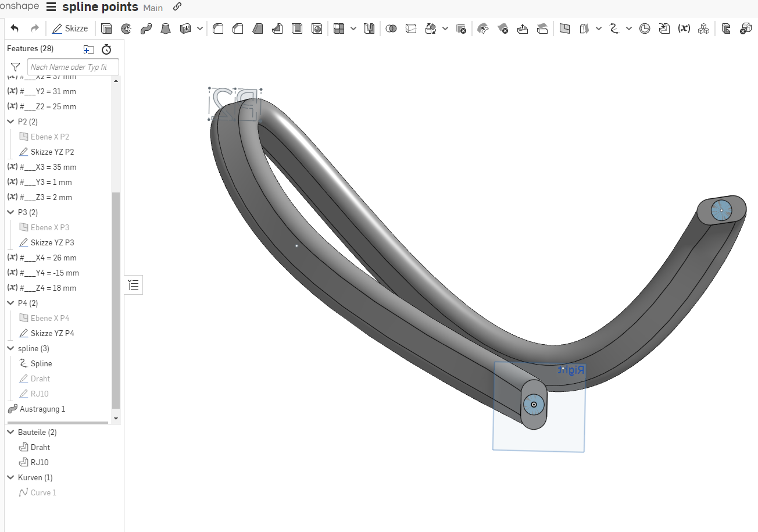
Task: Collapse the Bauteile (2) section
Action: pyautogui.click(x=10, y=432)
